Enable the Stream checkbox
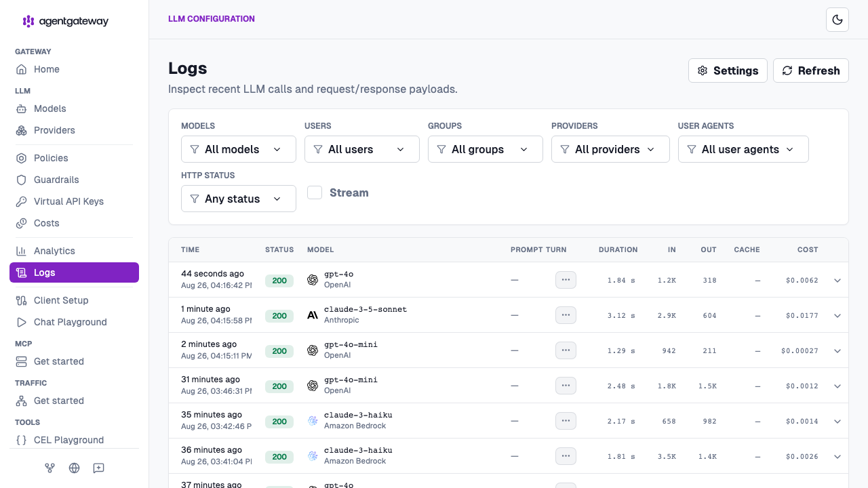Screen dimensions: 868x488 (315, 192)
